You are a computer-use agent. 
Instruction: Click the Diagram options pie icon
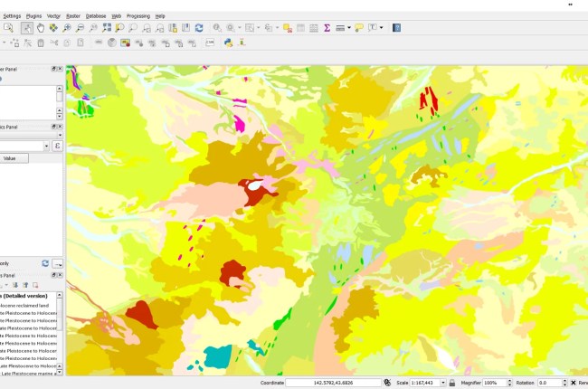(112, 43)
